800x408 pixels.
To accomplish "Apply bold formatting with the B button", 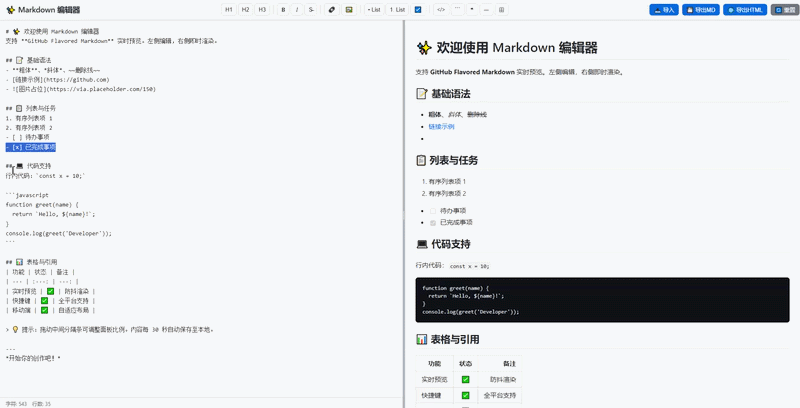I will [x=283, y=9].
